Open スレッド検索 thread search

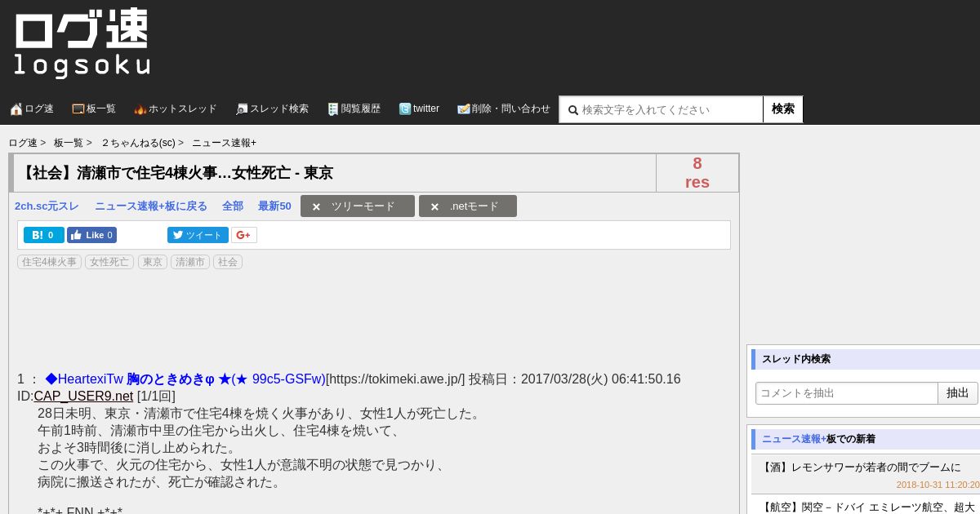[x=272, y=109]
